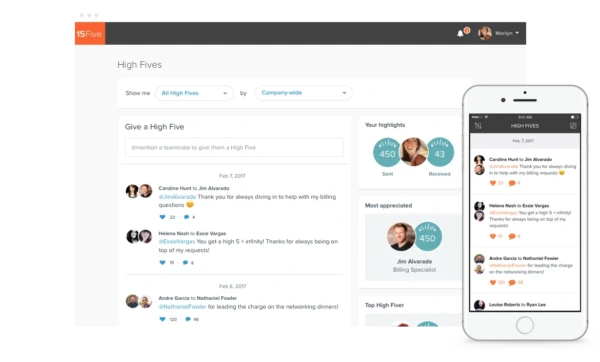Click Helena Nash to Essie Vargas heading
Viewport: 600px width, 362px height.
pyautogui.click(x=192, y=233)
